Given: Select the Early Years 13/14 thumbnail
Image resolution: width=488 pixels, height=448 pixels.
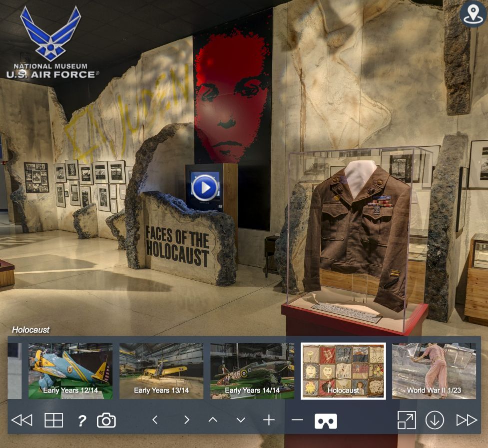Looking at the screenshot, I should (x=161, y=371).
